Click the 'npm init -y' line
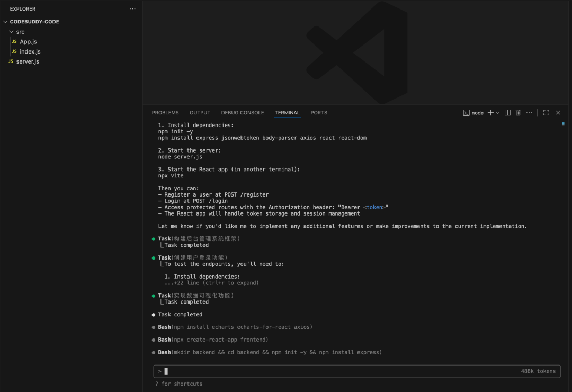572x392 pixels. 175,132
